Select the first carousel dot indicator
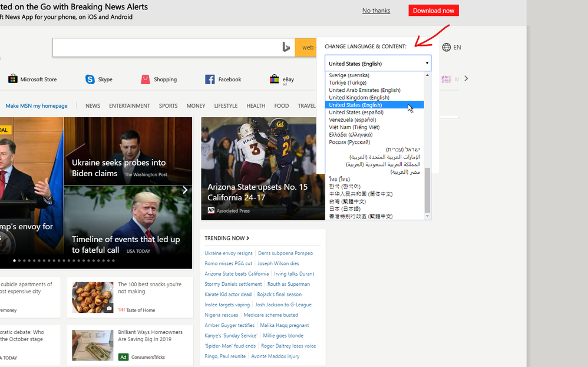Image resolution: width=588 pixels, height=367 pixels. click(15, 260)
